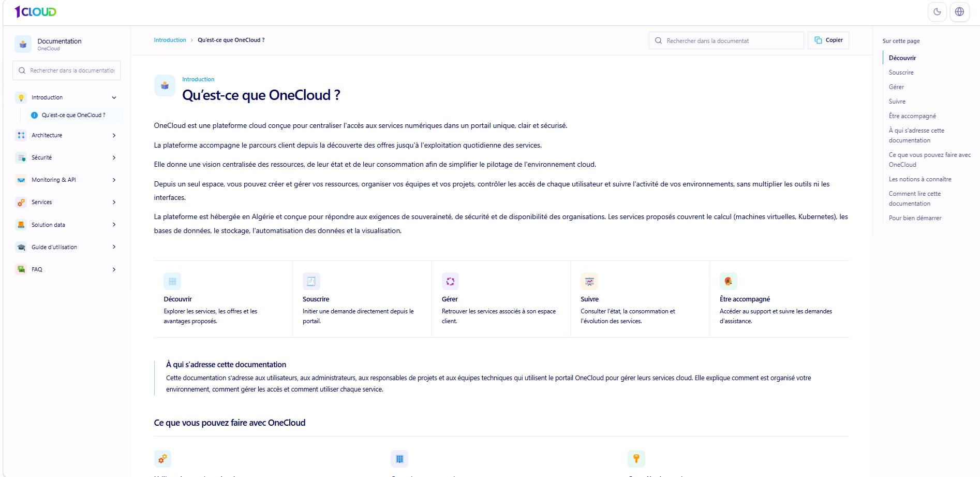Click the Introduction breadcrumb link
This screenshot has height=477, width=980.
coord(170,40)
